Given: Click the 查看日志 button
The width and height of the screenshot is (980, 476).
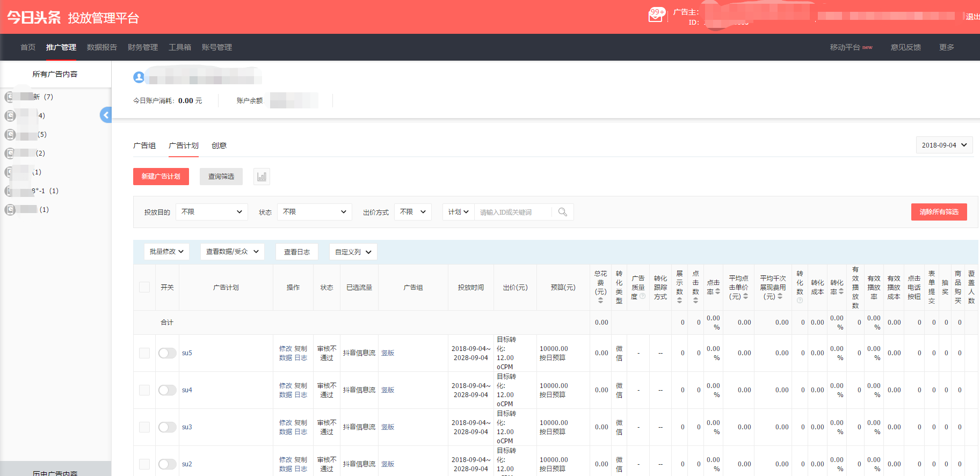Looking at the screenshot, I should tap(297, 252).
